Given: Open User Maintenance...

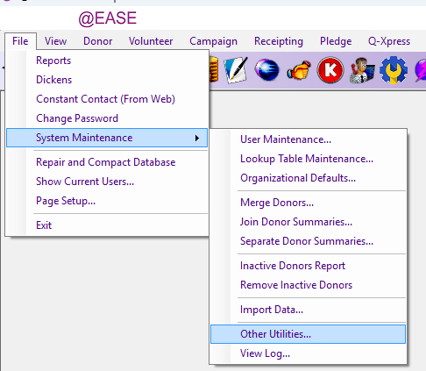Looking at the screenshot, I should tap(308, 139).
